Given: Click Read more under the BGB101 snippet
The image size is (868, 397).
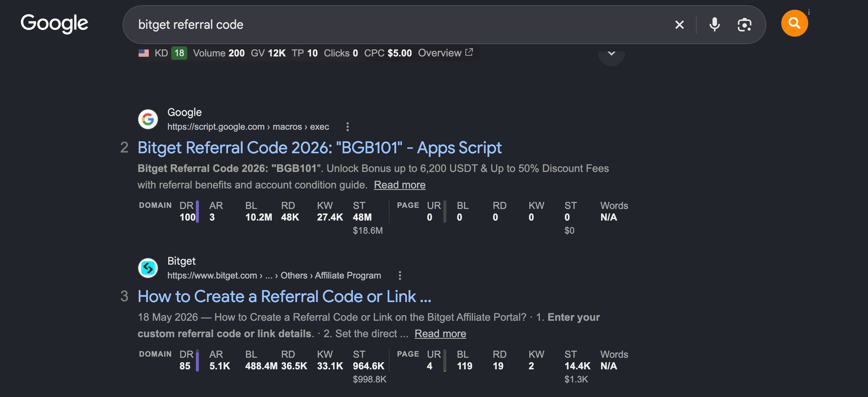Looking at the screenshot, I should pos(400,185).
